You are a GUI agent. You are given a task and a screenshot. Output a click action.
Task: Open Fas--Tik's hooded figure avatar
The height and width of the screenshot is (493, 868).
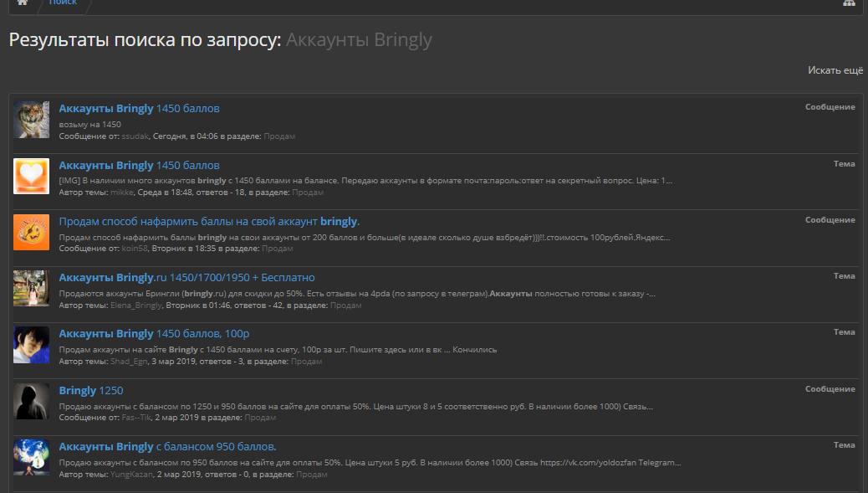[x=32, y=402]
